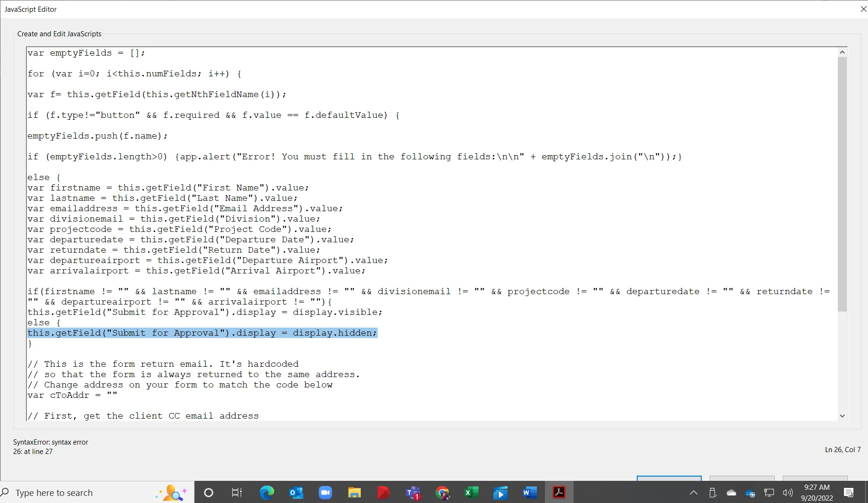Open Word from the taskbar
868x503 pixels.
(x=530, y=493)
